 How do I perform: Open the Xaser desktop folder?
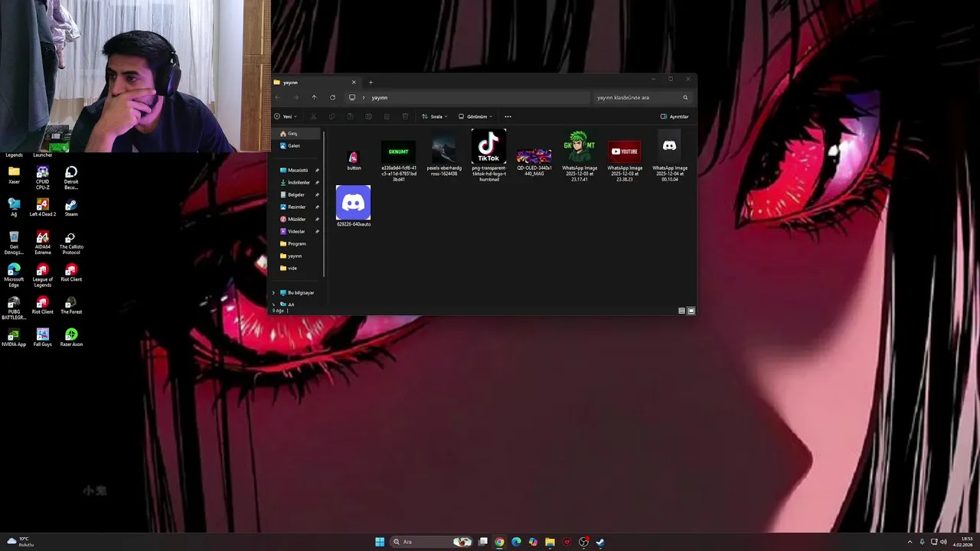point(14,174)
